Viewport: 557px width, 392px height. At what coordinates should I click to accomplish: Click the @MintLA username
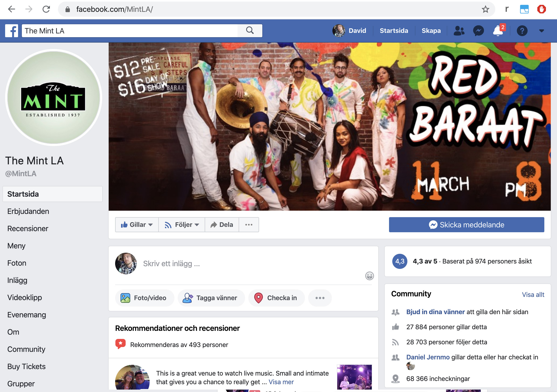(x=21, y=174)
